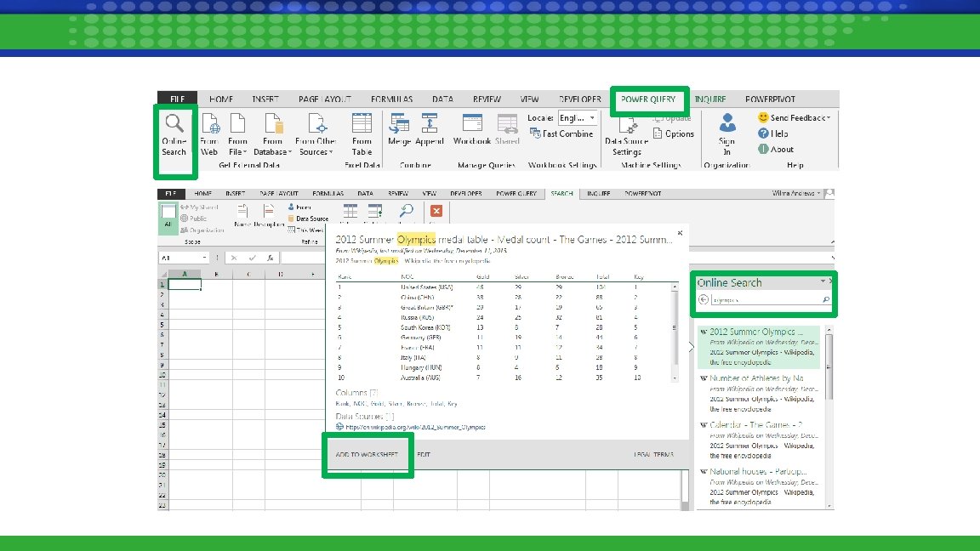Image resolution: width=980 pixels, height=551 pixels.
Task: Open the LEGAL TERMS link
Action: click(x=653, y=455)
